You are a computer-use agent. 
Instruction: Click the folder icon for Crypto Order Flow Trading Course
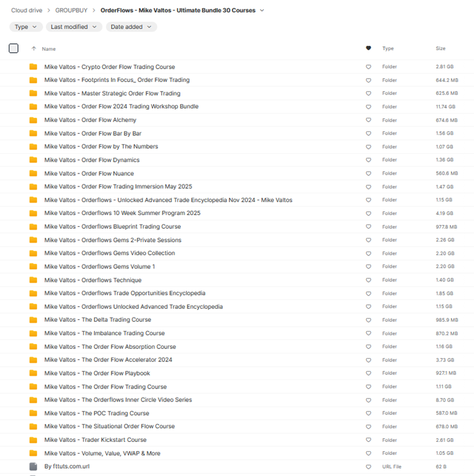(33, 67)
